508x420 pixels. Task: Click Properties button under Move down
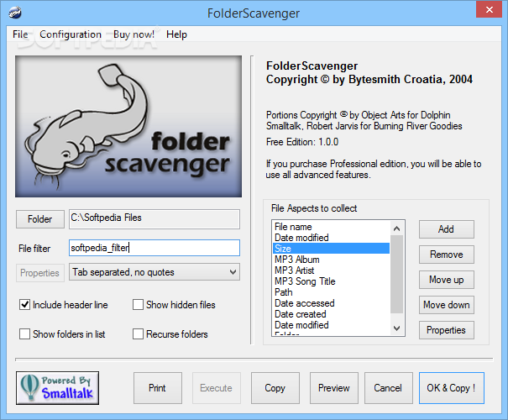pyautogui.click(x=447, y=330)
